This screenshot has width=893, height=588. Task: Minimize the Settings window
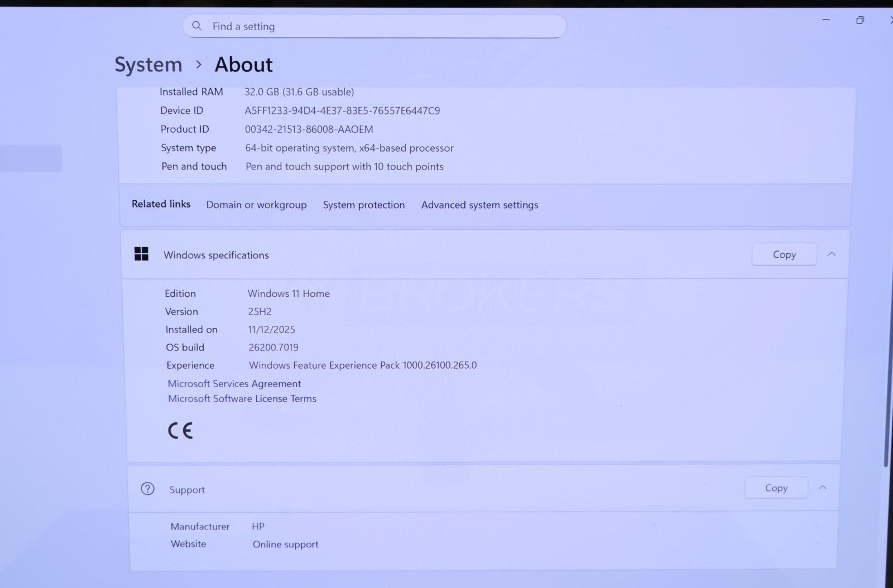tap(826, 20)
